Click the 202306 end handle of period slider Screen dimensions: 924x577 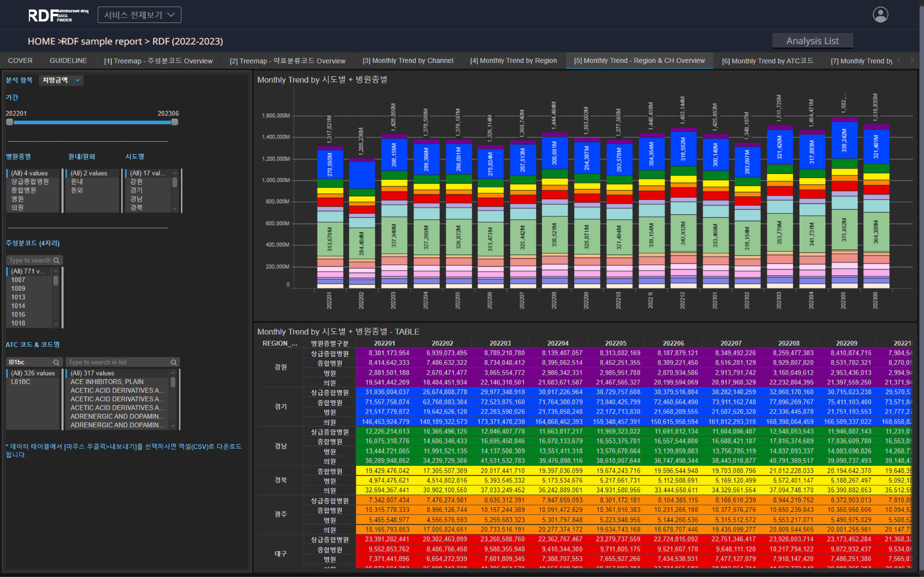point(175,122)
